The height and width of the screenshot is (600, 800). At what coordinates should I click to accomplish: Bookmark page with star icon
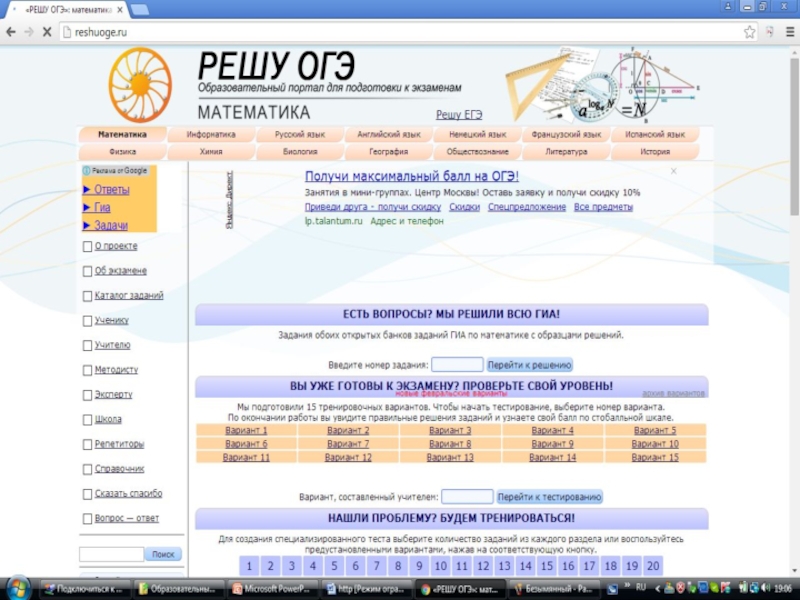(749, 32)
